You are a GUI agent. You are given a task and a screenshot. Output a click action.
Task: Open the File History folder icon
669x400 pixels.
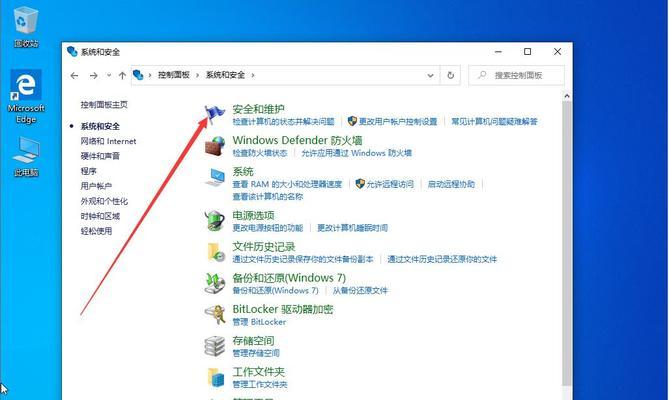tap(216, 252)
